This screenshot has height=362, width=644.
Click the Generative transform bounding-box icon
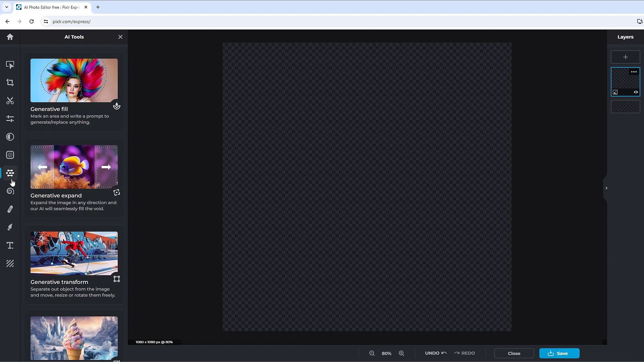pyautogui.click(x=116, y=279)
